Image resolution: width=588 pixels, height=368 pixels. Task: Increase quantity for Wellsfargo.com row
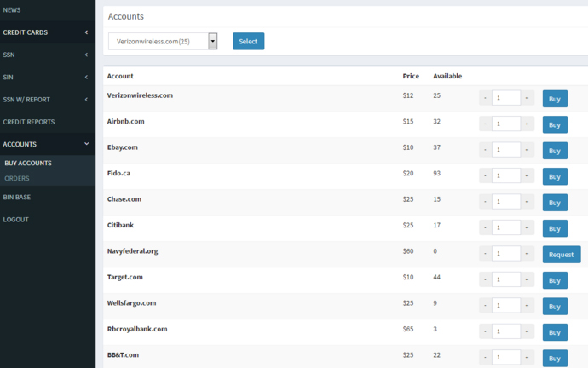point(527,305)
